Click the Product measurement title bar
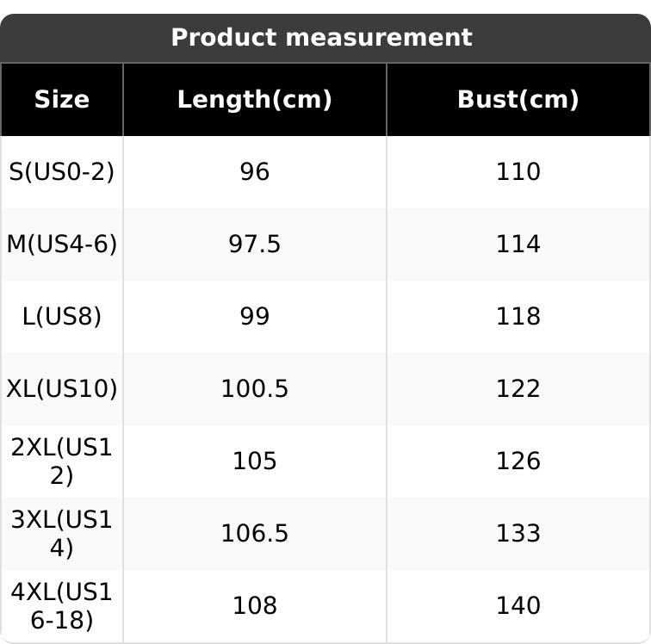The width and height of the screenshot is (651, 644). [x=321, y=38]
